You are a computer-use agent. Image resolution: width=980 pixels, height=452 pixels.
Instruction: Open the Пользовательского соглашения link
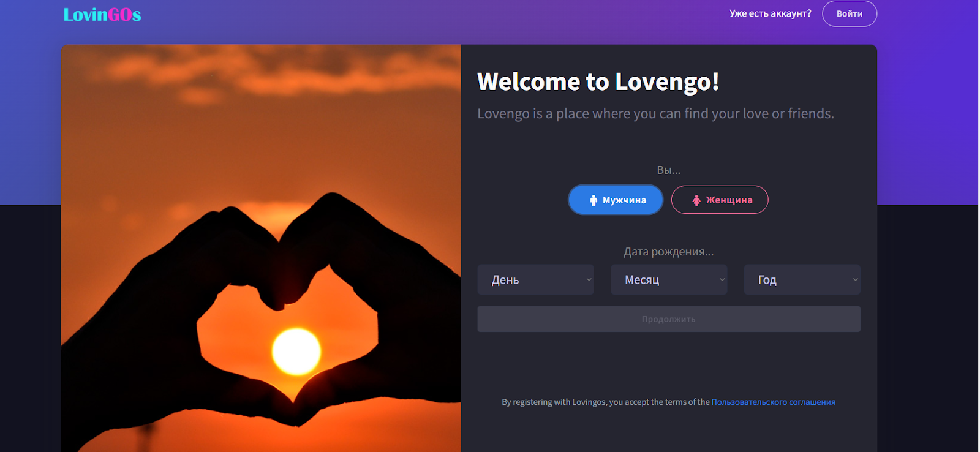tap(774, 402)
